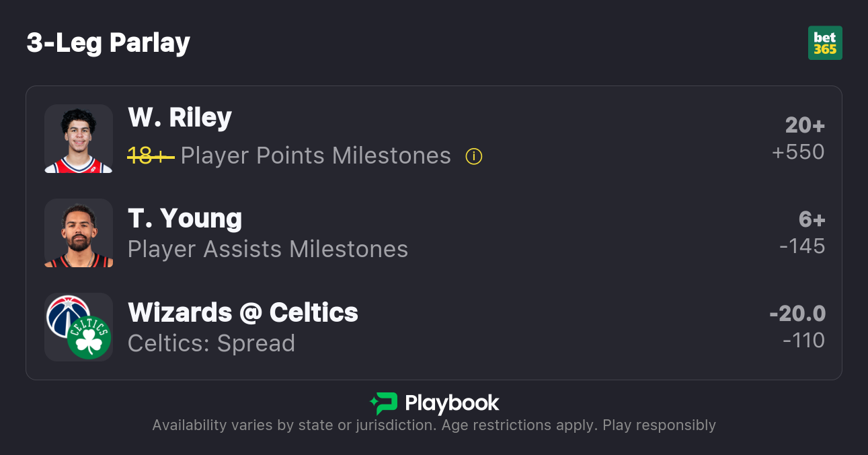Click the Playbook brand name text
Image resolution: width=868 pixels, height=455 pixels.
(x=452, y=403)
